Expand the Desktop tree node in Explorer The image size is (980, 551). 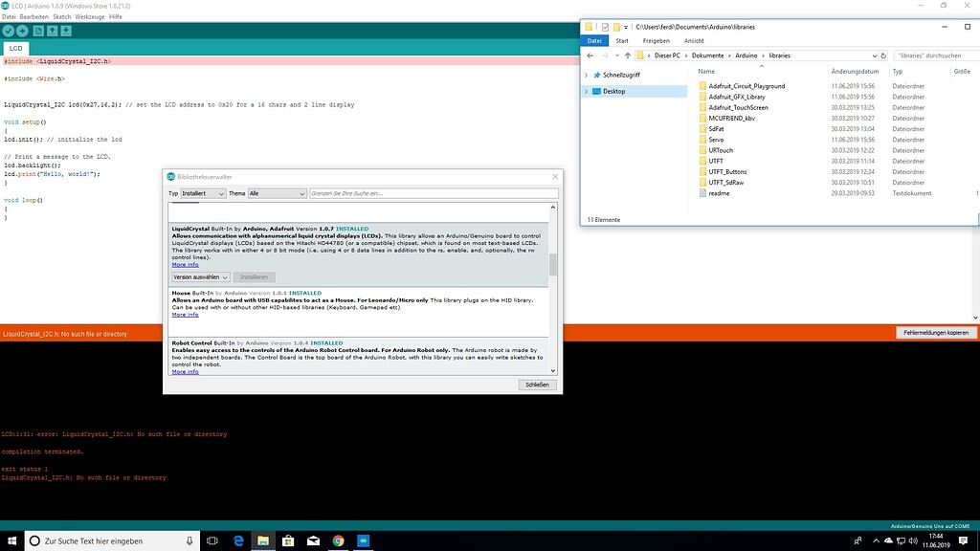[587, 91]
